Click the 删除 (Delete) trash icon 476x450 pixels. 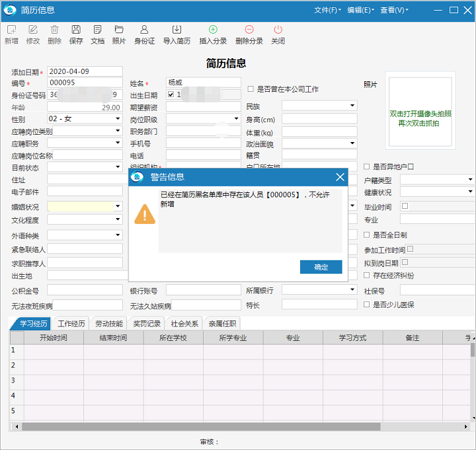(54, 30)
